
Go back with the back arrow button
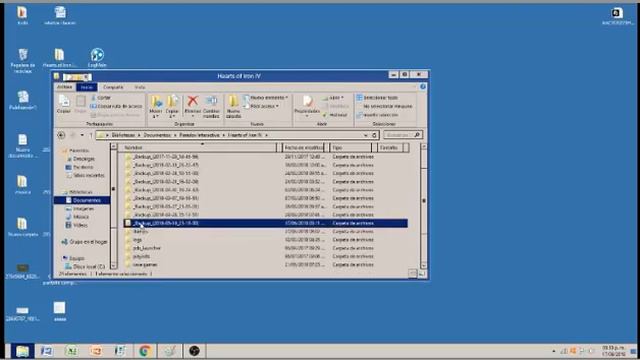pos(61,135)
